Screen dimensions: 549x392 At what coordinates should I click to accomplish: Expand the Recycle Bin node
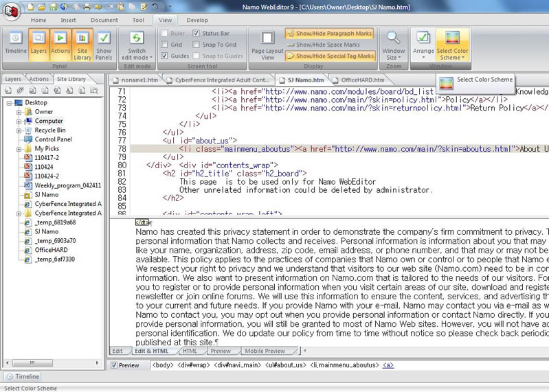click(19, 130)
